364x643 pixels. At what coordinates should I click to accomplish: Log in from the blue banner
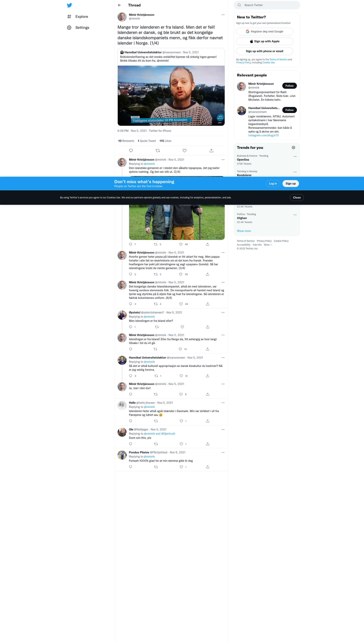273,184
